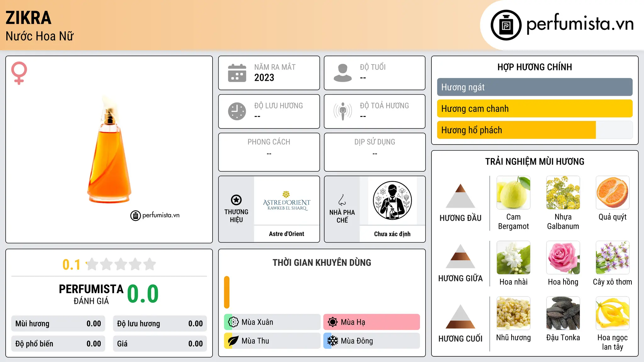This screenshot has width=644, height=362.
Task: Click the Hương cam chanh accord bar
Action: point(535,108)
